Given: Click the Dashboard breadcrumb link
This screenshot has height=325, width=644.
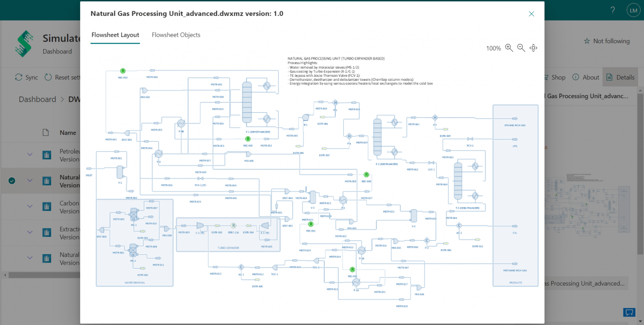Looking at the screenshot, I should [x=37, y=99].
